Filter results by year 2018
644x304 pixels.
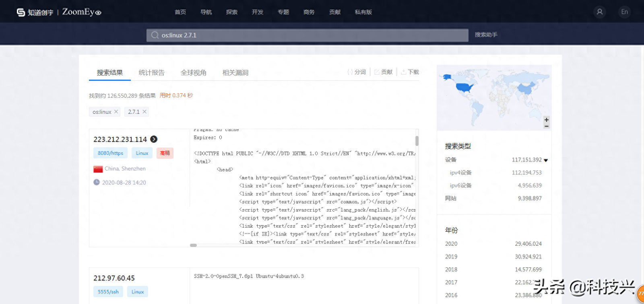click(x=451, y=270)
